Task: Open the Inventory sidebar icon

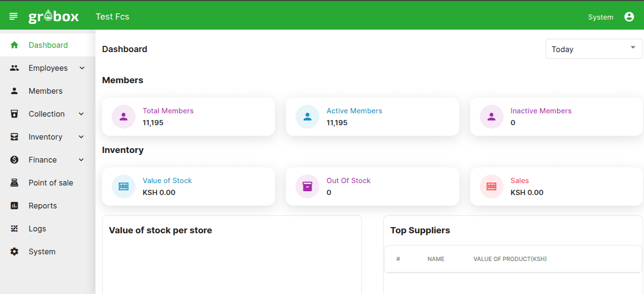Action: click(14, 137)
